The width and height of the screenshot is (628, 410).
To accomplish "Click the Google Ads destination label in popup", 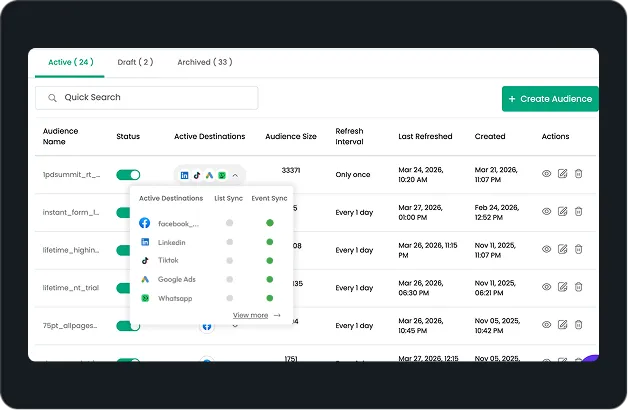I will point(177,279).
